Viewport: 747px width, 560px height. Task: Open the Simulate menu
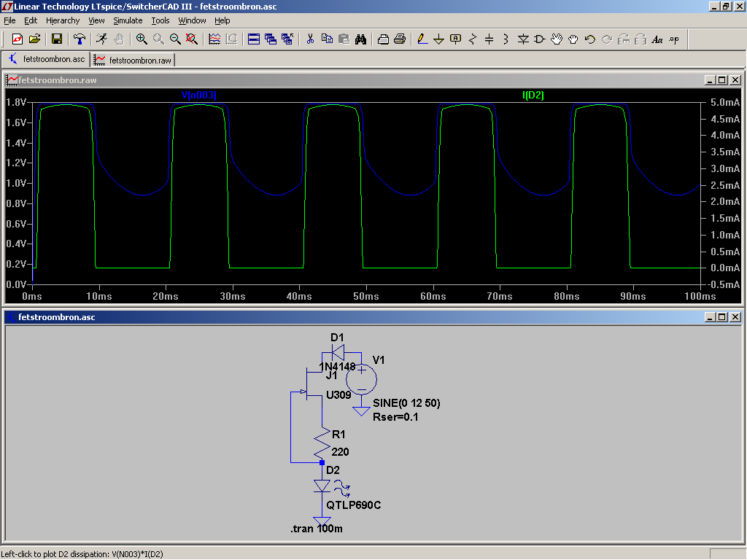point(128,20)
